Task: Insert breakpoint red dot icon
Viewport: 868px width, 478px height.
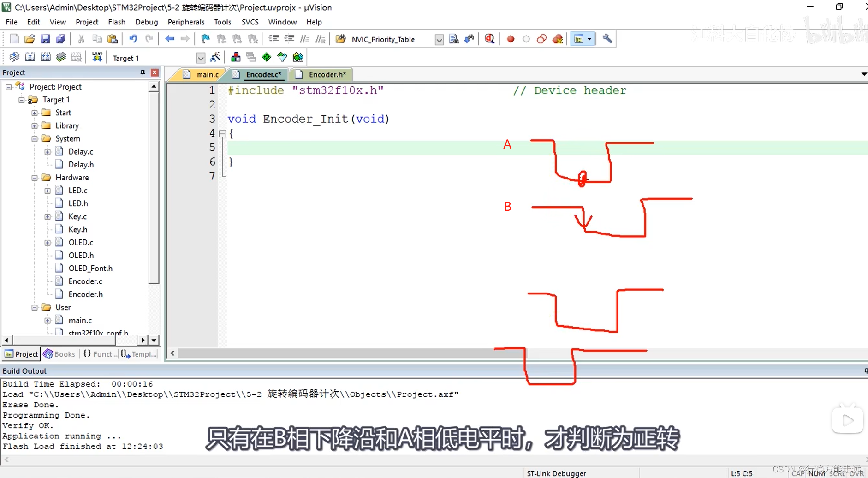Action: click(x=511, y=39)
